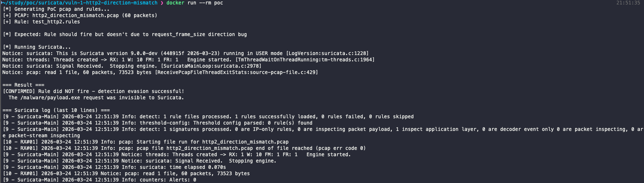The width and height of the screenshot is (644, 183).
Task: Click the '=== Result ===' heading
Action: pos(23,85)
